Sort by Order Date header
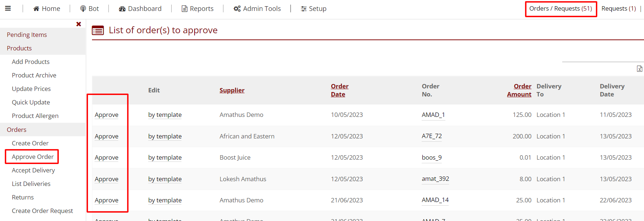Viewport: 644px width, 221px height. click(x=340, y=90)
